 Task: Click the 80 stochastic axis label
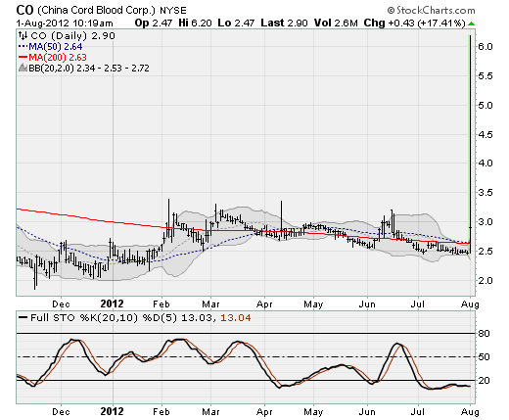click(484, 333)
